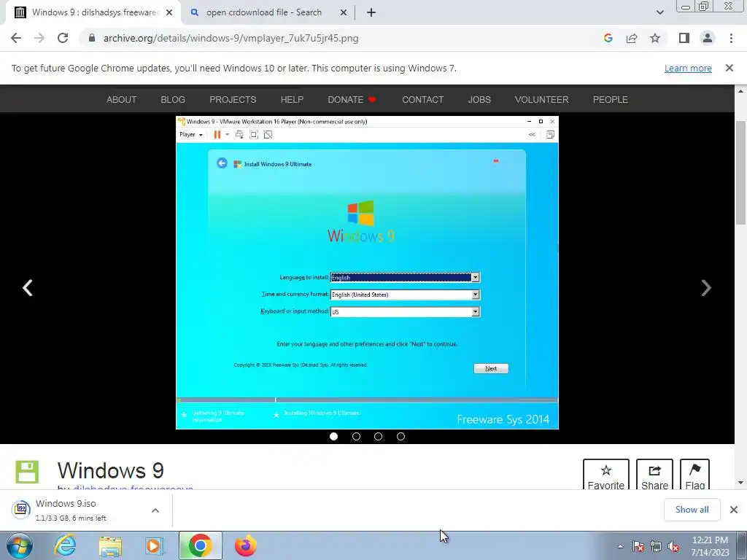Open the CONTACT menu item
The height and width of the screenshot is (560, 747).
[x=422, y=99]
